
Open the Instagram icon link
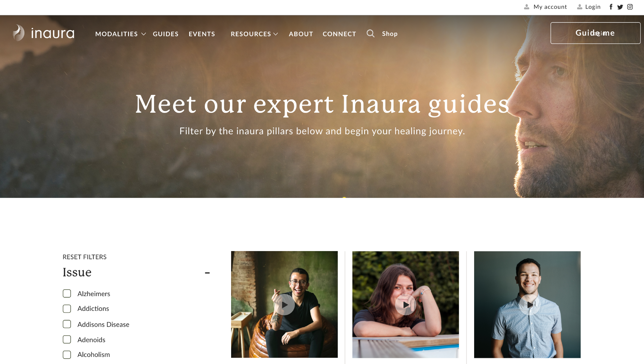630,7
